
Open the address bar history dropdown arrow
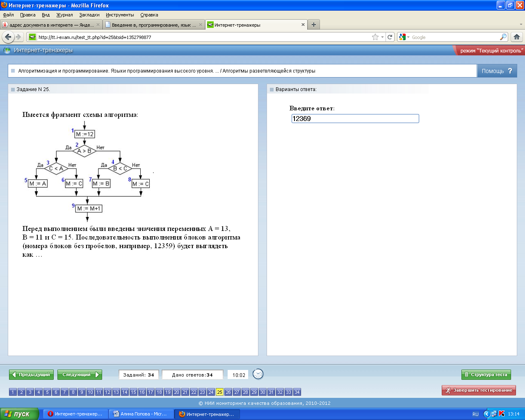click(383, 37)
